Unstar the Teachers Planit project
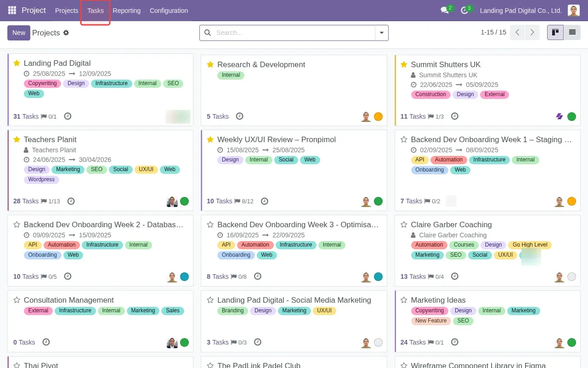 point(17,139)
